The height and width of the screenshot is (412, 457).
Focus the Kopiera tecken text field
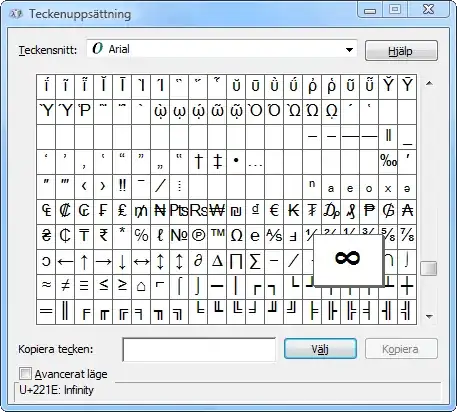pyautogui.click(x=199, y=350)
